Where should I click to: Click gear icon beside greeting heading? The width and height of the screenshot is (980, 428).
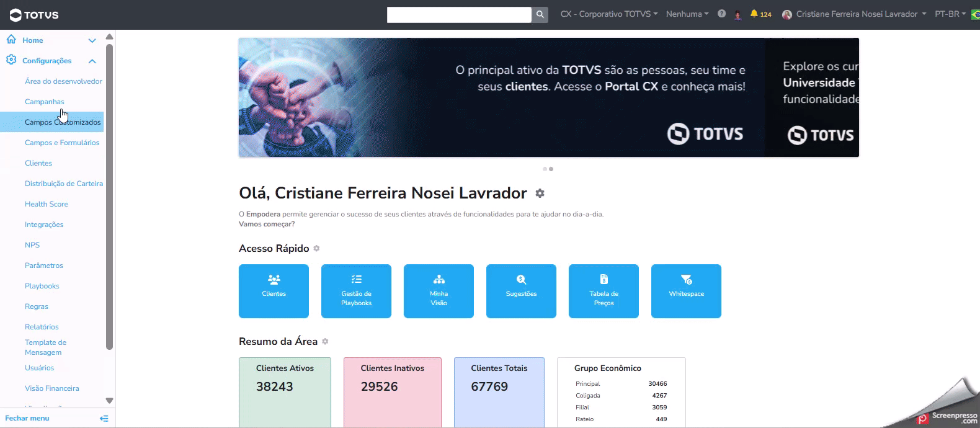[x=540, y=194]
